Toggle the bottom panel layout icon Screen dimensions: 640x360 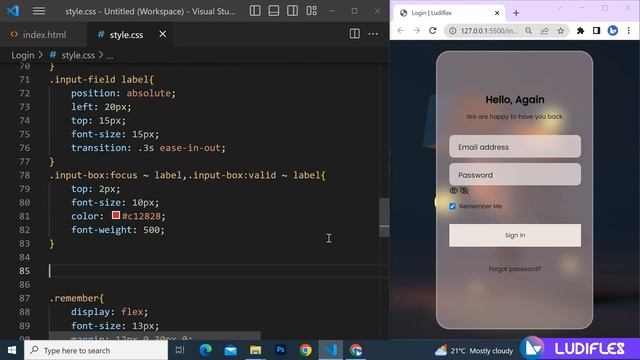coord(274,11)
